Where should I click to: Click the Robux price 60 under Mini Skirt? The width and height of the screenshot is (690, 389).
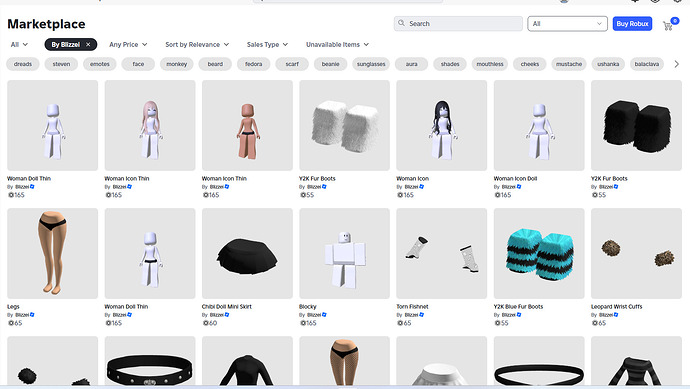pos(210,323)
